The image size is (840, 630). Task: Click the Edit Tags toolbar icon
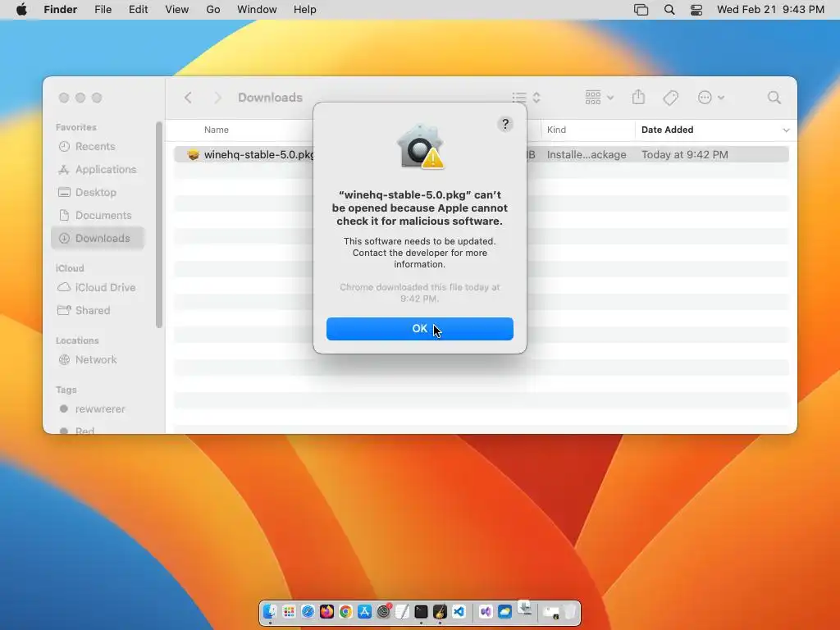coord(670,98)
